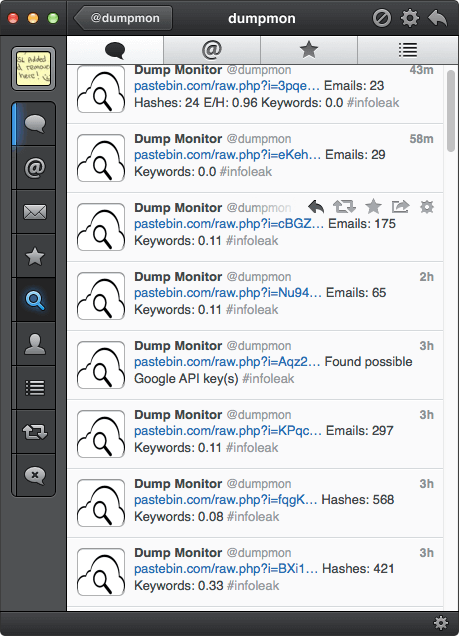Open Direct Messages envelope in the sidebar

click(35, 212)
